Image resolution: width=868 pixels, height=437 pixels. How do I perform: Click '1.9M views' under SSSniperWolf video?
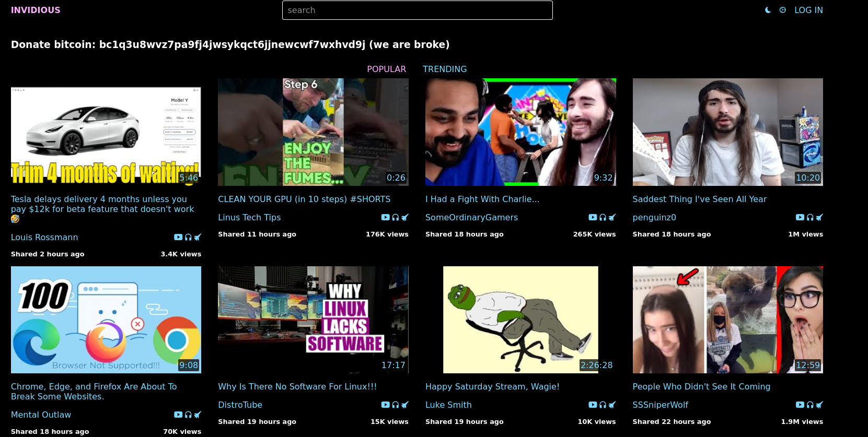802,421
